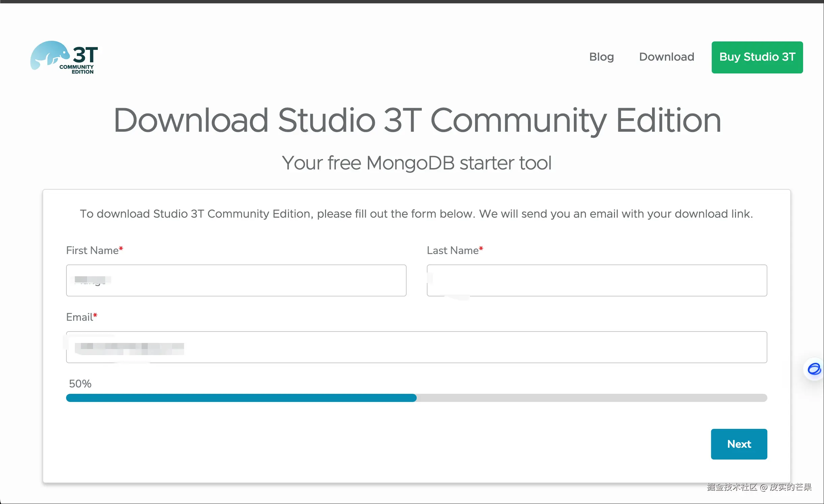Open the Blog link
The height and width of the screenshot is (504, 824).
click(601, 57)
